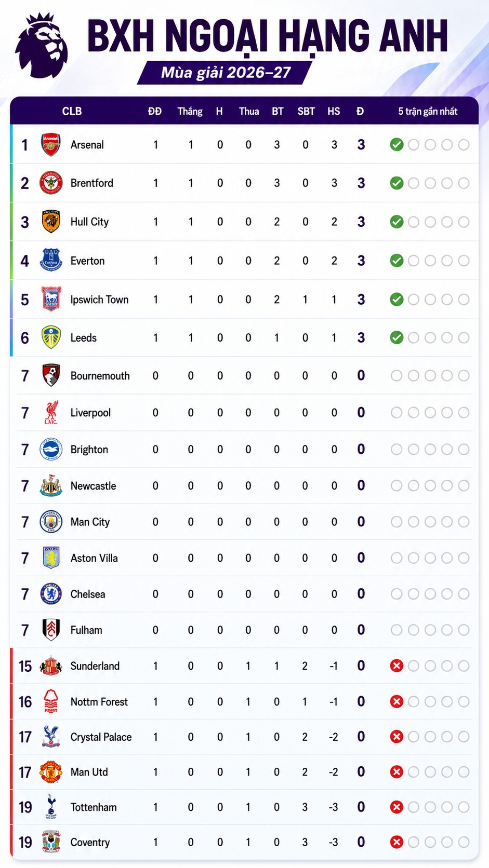Click the Arsenal club crest
Image resolution: width=489 pixels, height=868 pixels.
pos(51,145)
